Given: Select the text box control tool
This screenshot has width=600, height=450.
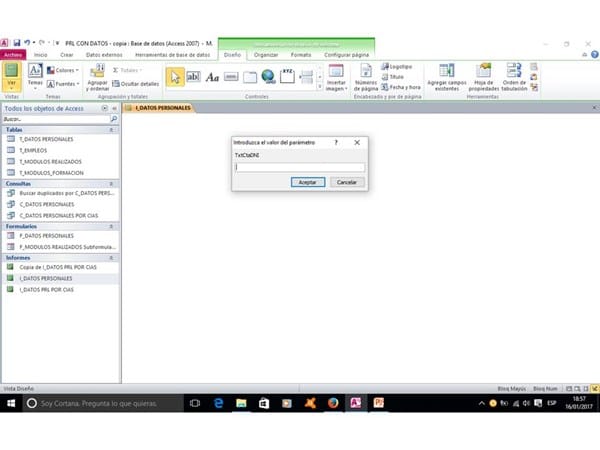Looking at the screenshot, I should coord(193,77).
